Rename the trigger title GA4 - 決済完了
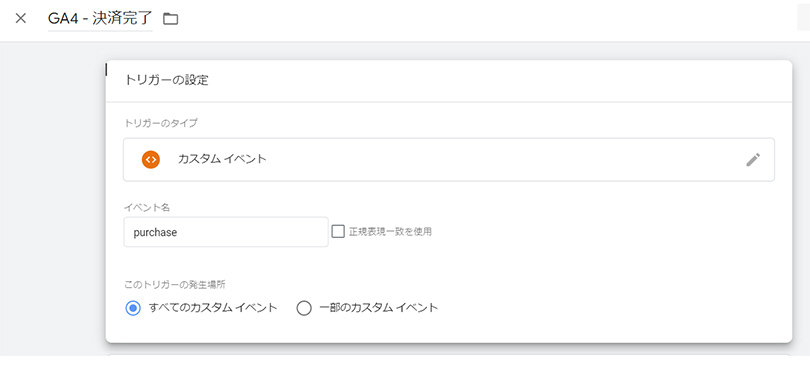 (100, 19)
